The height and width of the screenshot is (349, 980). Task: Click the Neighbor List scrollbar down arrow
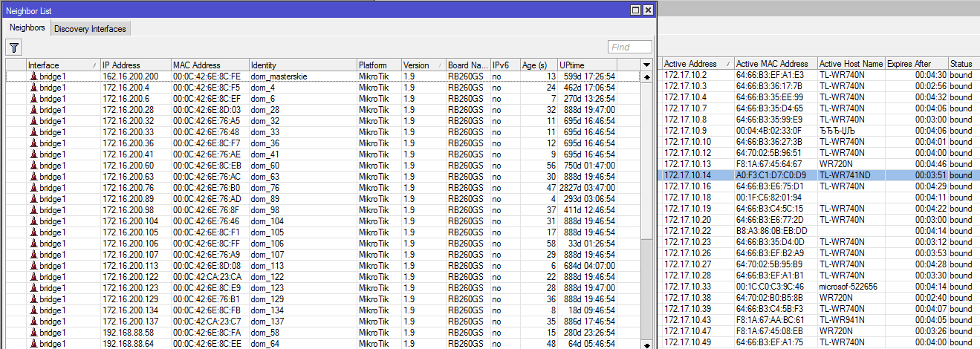pyautogui.click(x=646, y=344)
